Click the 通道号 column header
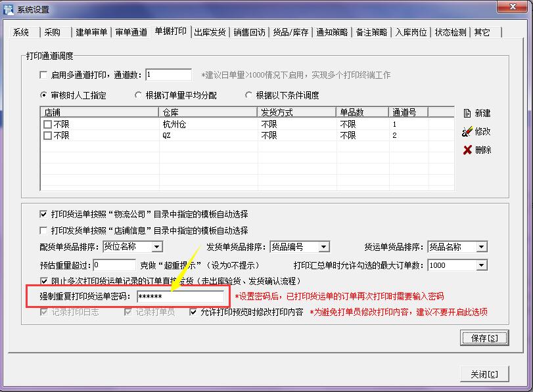The width and height of the screenshot is (533, 392). [409, 112]
